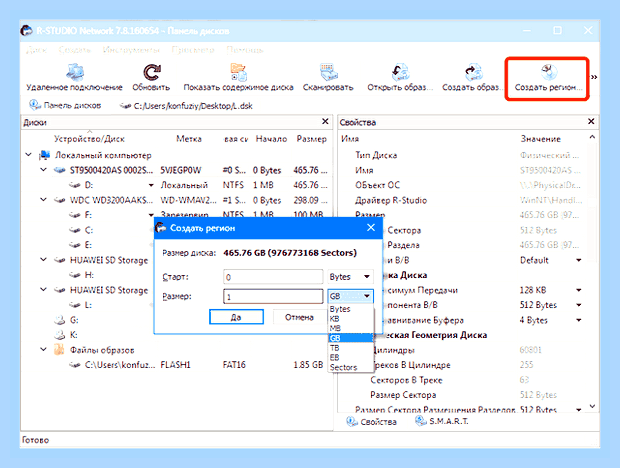620x468 pixels.
Task: Click the Старт input field
Action: point(273,277)
